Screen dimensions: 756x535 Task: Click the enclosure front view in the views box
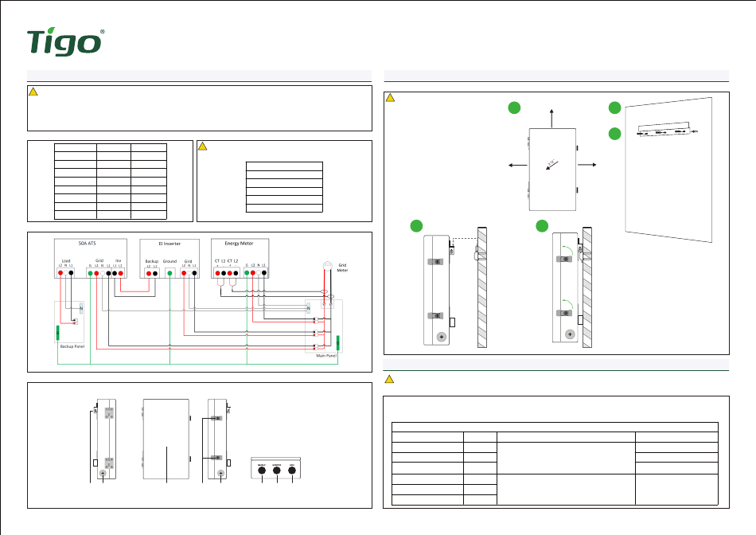166,439
